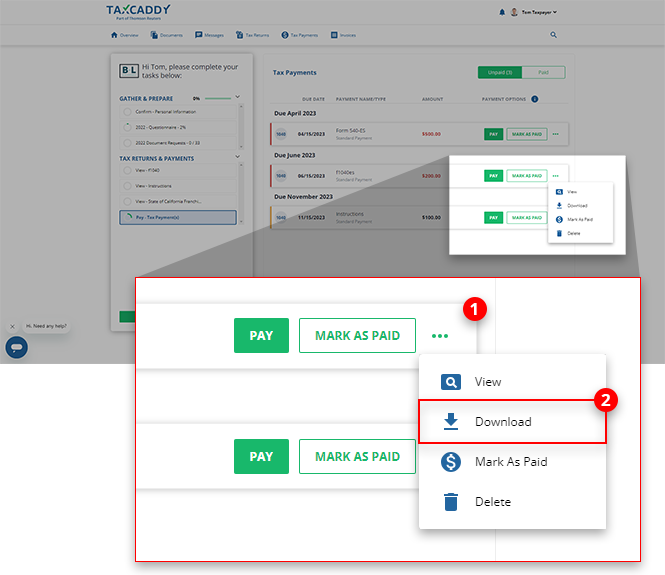Image resolution: width=665 pixels, height=575 pixels.
Task: Click the Gather & Prepare progress bar
Action: (217, 99)
